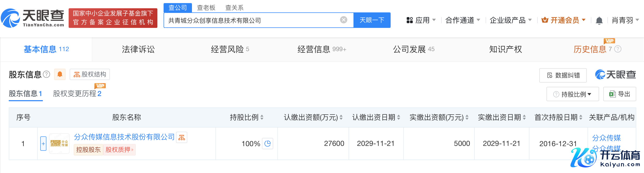Switch to the 法律诉讼 tab
Screen dimensions: 644x173
(138, 49)
